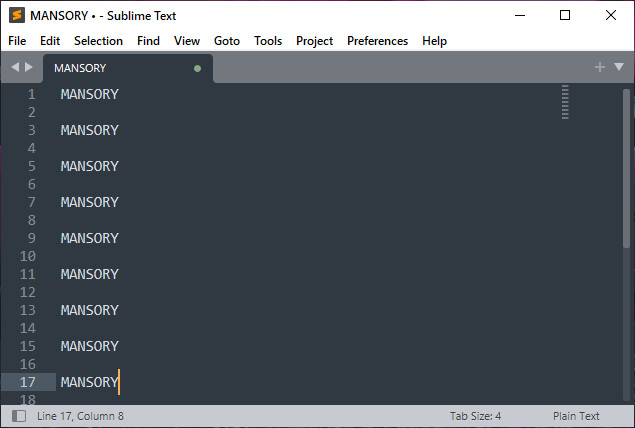Select the MANSORY file tab
This screenshot has width=635, height=428.
coord(128,68)
